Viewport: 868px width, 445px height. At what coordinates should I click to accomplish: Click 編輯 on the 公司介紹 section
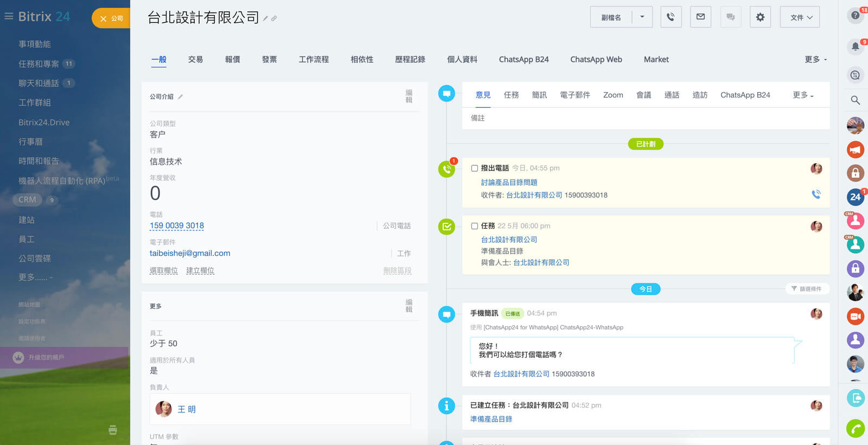click(409, 96)
